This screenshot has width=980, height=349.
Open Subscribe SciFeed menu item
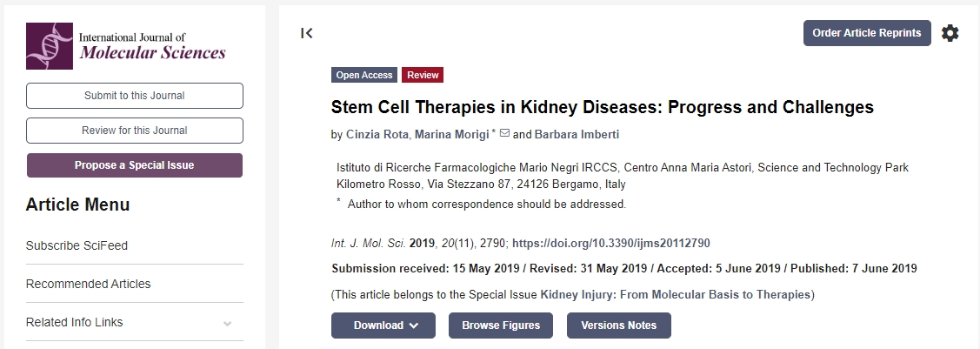(x=77, y=245)
